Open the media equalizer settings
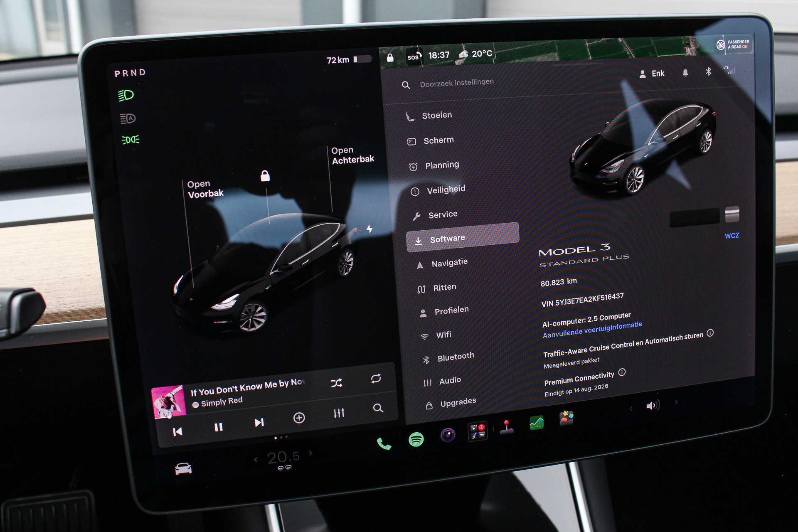The height and width of the screenshot is (532, 798). tap(339, 413)
